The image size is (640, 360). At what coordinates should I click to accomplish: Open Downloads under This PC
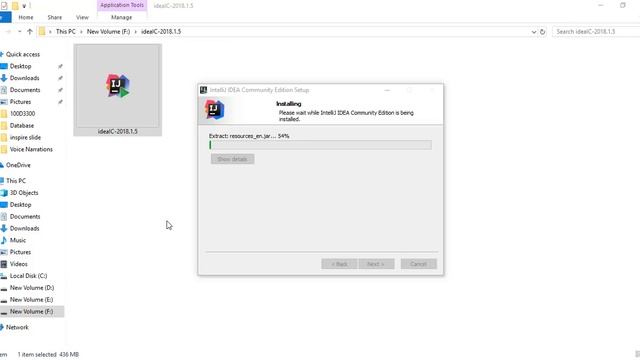[24, 228]
